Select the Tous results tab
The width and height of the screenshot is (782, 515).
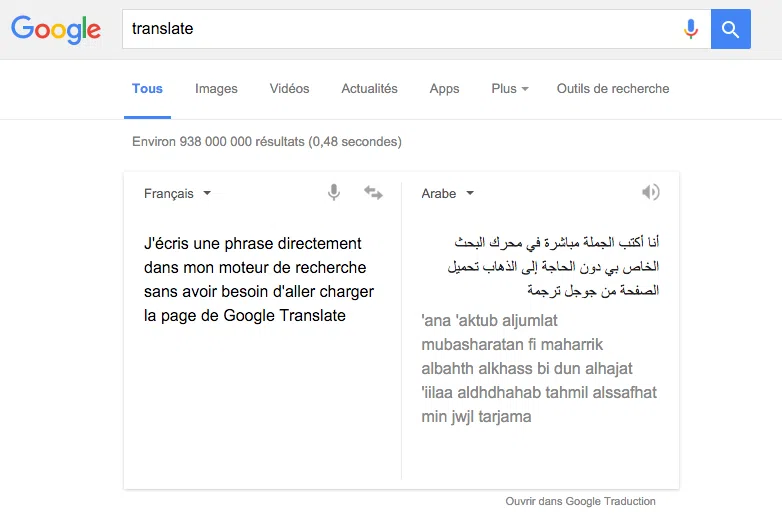point(147,89)
